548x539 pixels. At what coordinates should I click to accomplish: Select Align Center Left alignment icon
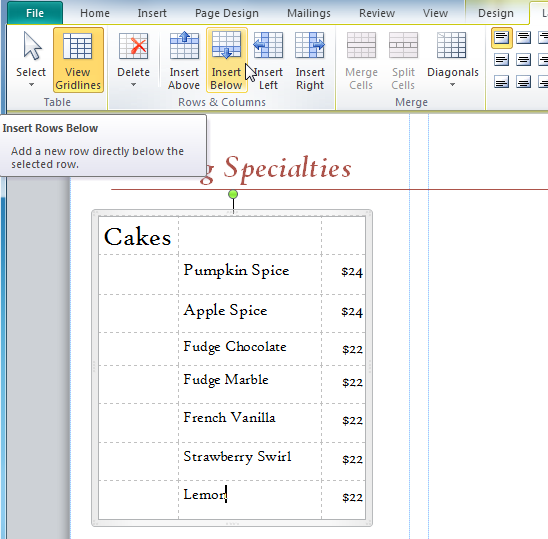502,60
